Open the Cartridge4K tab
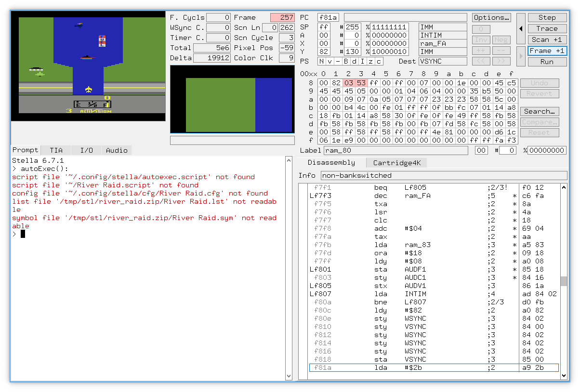 coord(397,163)
